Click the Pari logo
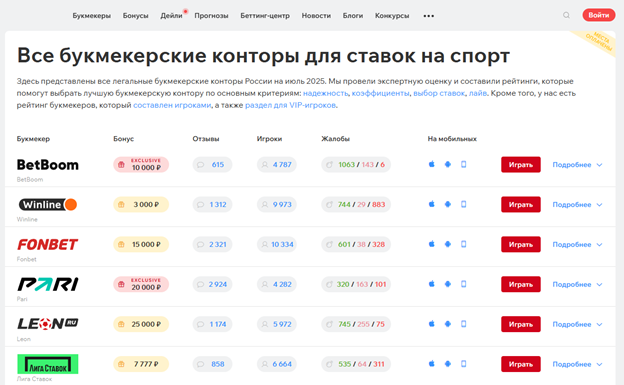This screenshot has width=624, height=385. coord(48,284)
